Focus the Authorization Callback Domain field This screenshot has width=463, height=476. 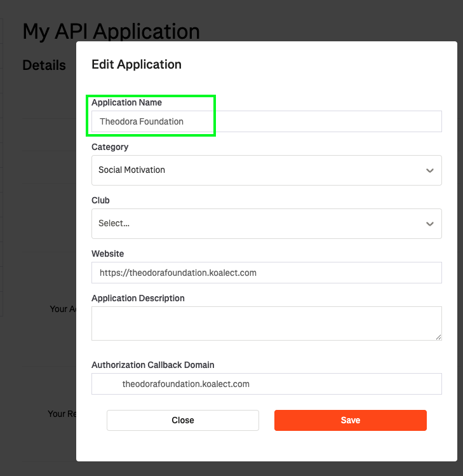tap(266, 384)
